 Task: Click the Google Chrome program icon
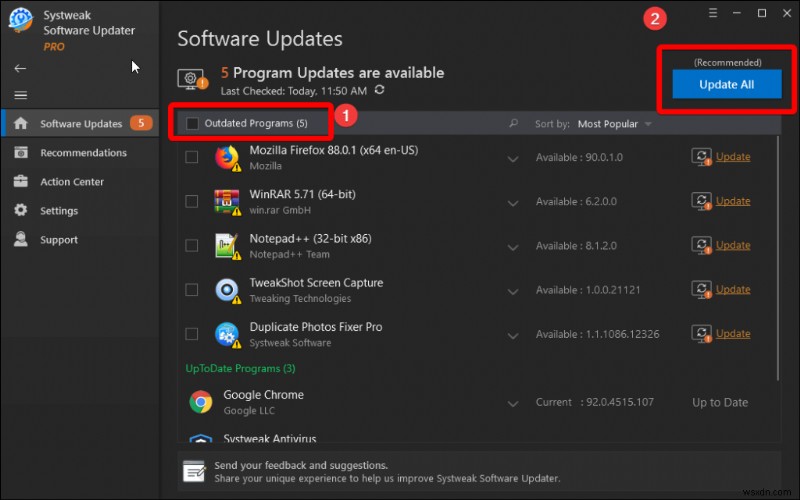(201, 402)
